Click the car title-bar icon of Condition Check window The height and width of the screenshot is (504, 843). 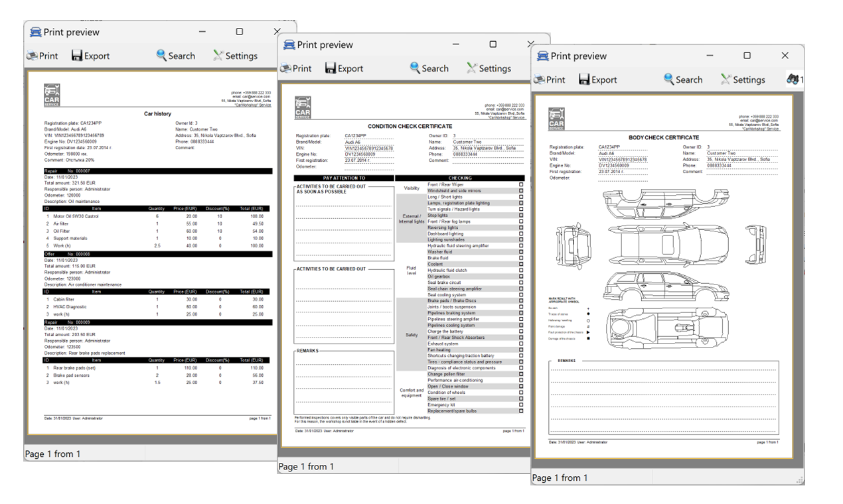pyautogui.click(x=289, y=44)
